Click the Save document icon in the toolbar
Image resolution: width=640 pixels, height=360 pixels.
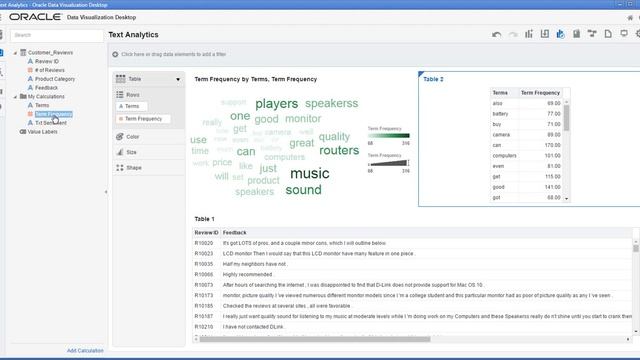tap(576, 34)
